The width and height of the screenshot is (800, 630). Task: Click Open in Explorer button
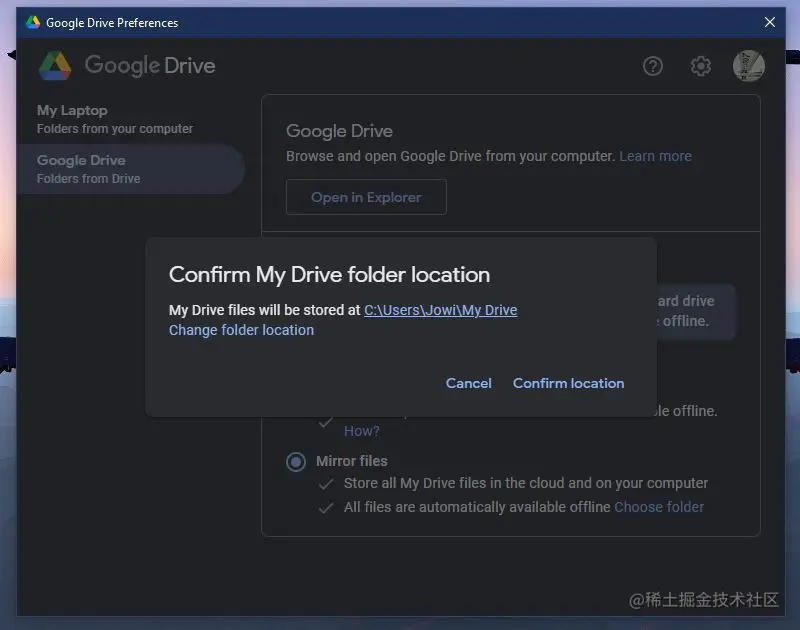point(366,197)
